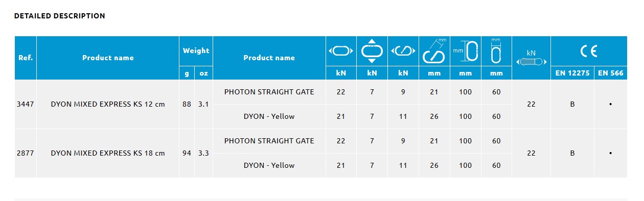Click the oz weight unit subheader
This screenshot has width=644, height=201.
click(x=204, y=73)
